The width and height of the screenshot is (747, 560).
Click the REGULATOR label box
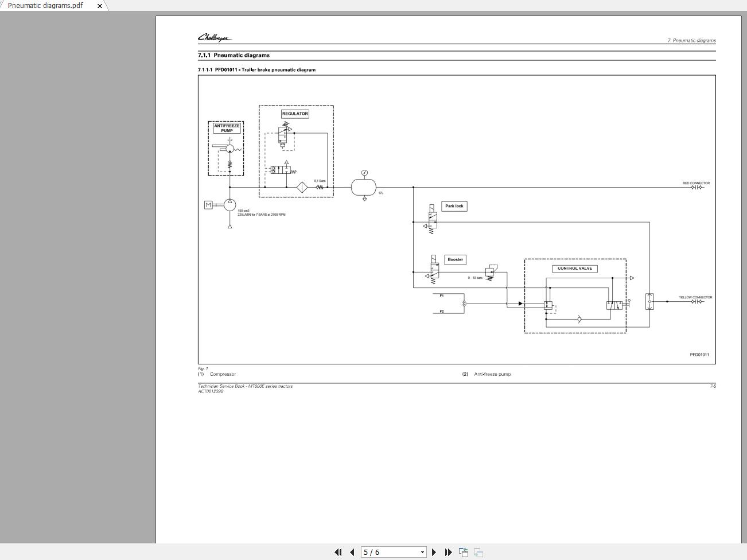(x=295, y=114)
